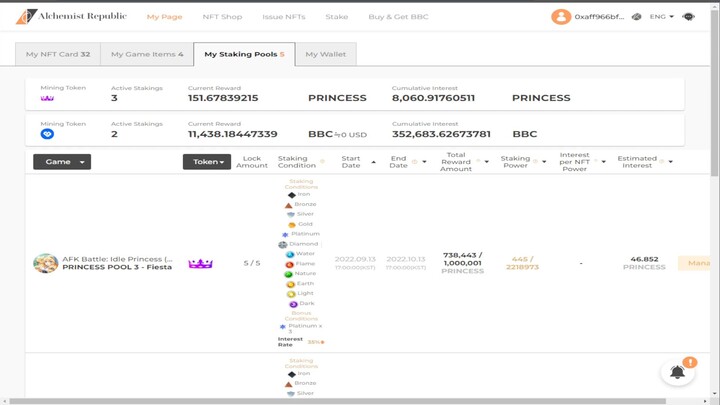720x405 pixels.
Task: Click the Nature element icon
Action: pos(288,274)
